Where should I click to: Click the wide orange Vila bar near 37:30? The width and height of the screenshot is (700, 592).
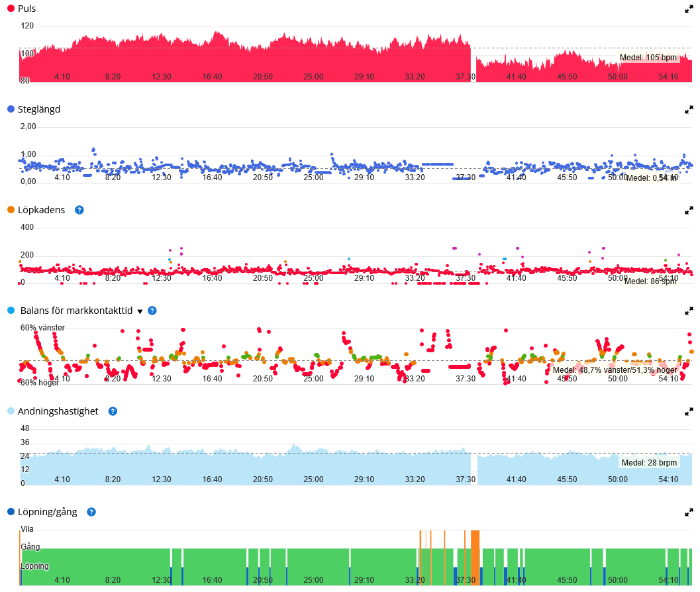tap(475, 558)
